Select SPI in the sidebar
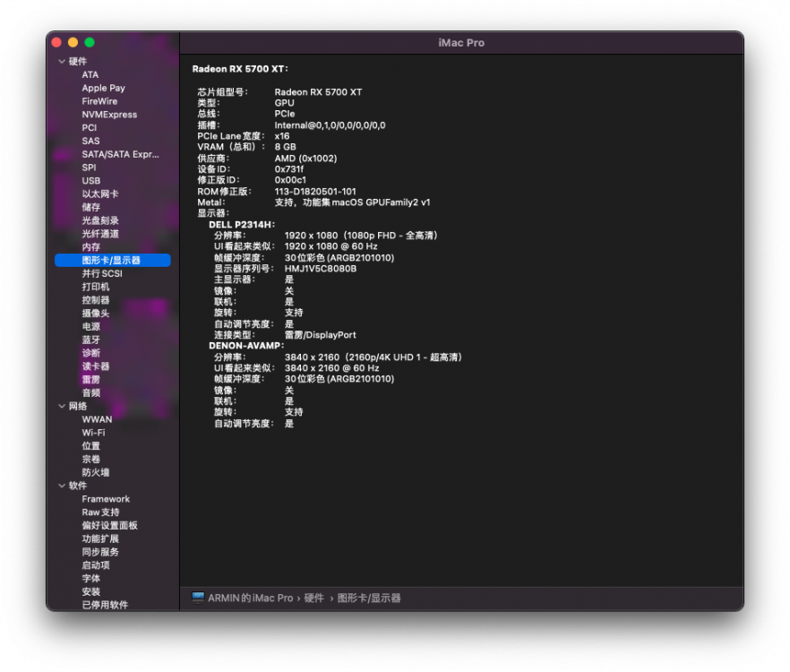The width and height of the screenshot is (790, 672). 89,168
